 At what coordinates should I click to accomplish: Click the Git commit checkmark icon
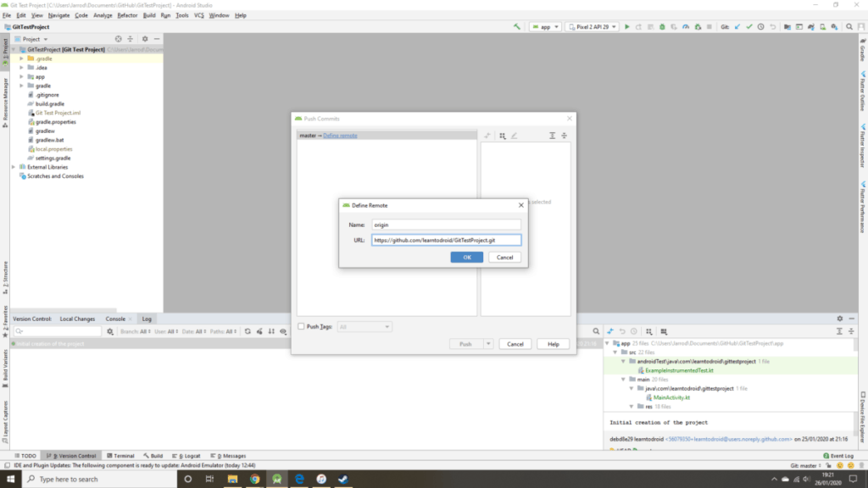[749, 27]
